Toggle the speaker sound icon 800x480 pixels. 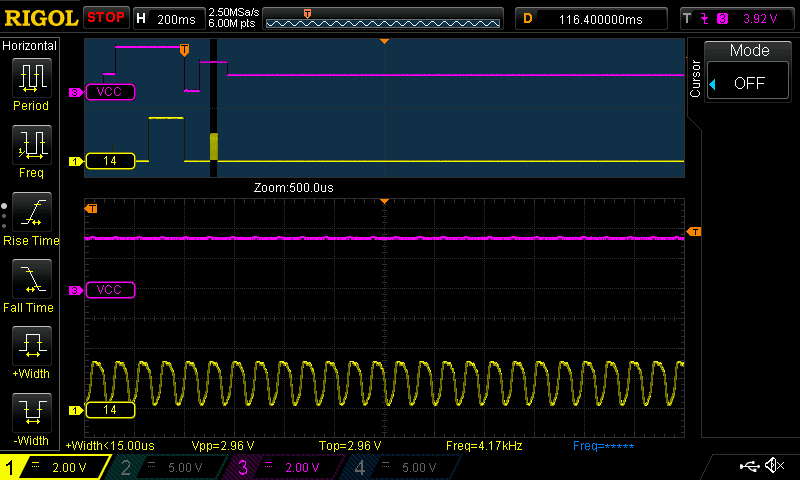click(x=774, y=466)
